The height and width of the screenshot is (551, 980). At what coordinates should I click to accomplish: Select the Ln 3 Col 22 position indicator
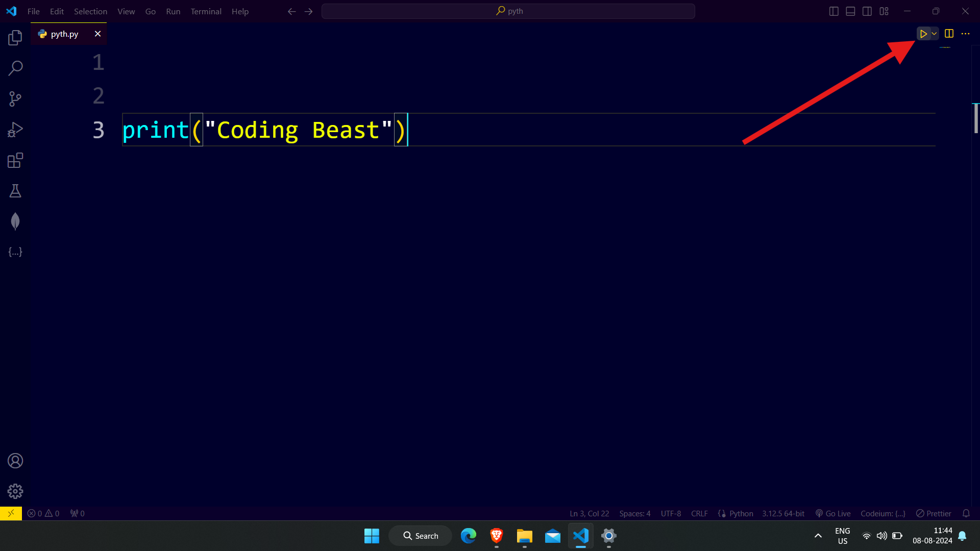point(589,513)
